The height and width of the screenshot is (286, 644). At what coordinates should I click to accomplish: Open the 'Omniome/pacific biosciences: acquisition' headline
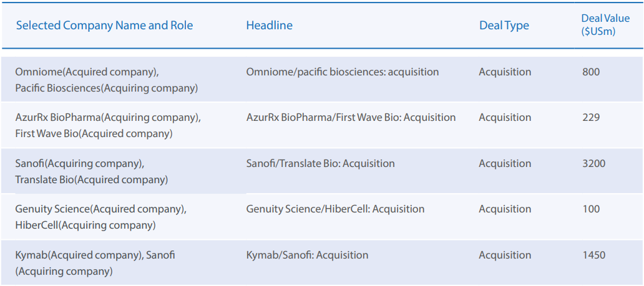pyautogui.click(x=342, y=72)
